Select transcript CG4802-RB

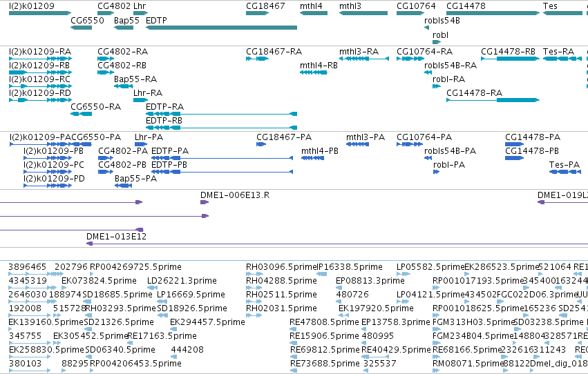pyautogui.click(x=122, y=65)
